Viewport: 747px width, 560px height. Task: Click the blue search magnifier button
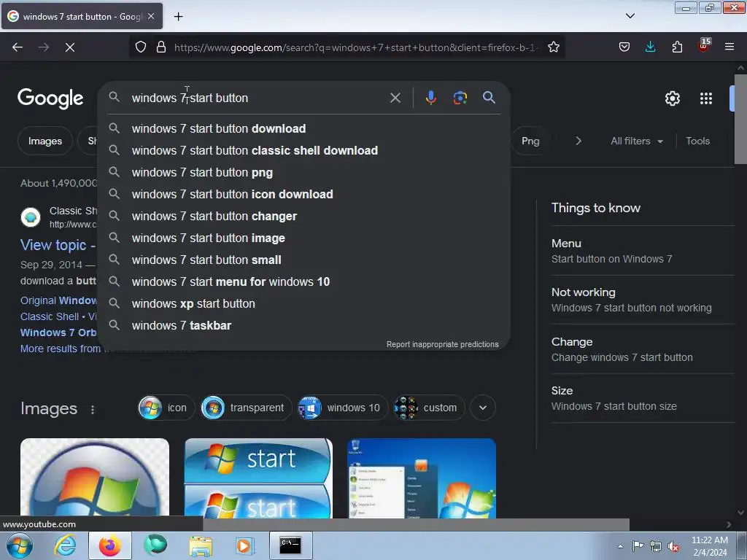[489, 98]
